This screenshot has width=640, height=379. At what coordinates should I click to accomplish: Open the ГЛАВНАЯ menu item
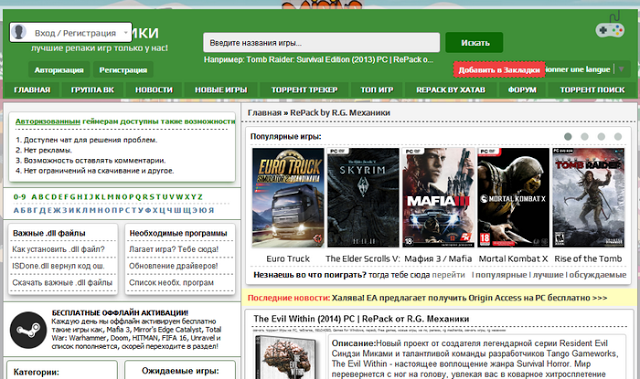tap(32, 90)
